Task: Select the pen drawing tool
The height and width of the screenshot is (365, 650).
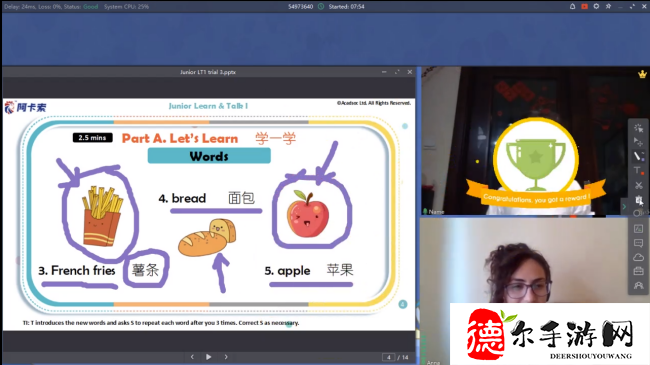Action: point(638,156)
